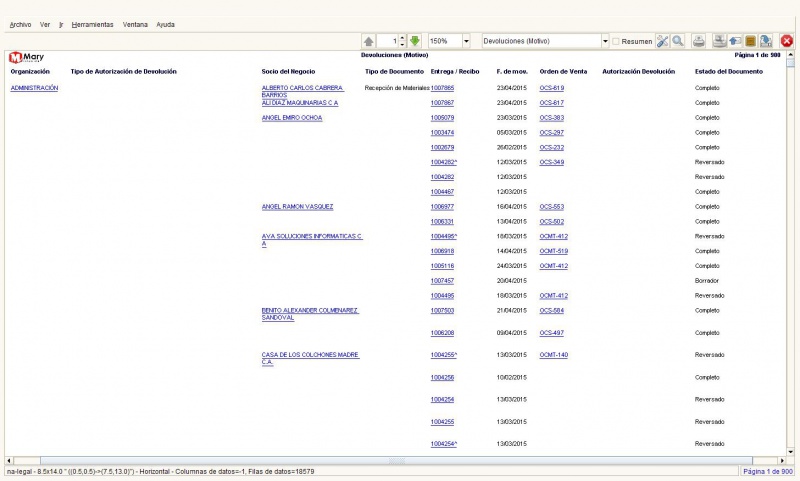The height and width of the screenshot is (481, 800).
Task: Open the Devoluciones (Motivo) report dropdown
Action: [605, 41]
